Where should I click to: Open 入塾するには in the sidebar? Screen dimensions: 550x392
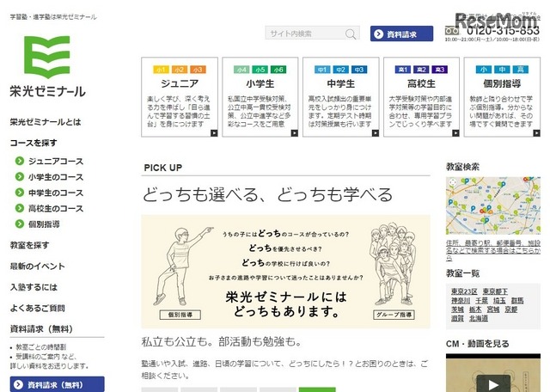pyautogui.click(x=34, y=287)
